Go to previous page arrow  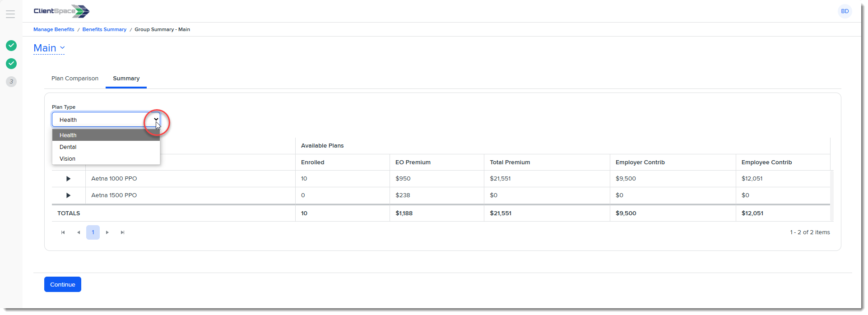click(79, 232)
